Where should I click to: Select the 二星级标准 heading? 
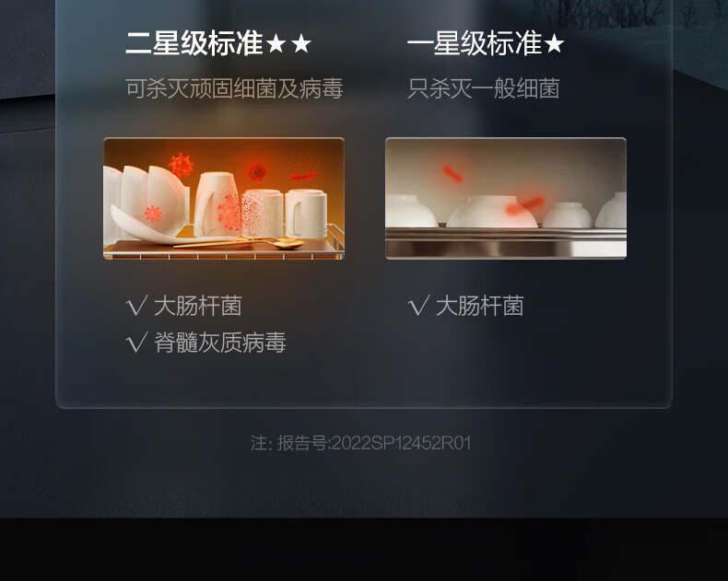[194, 43]
